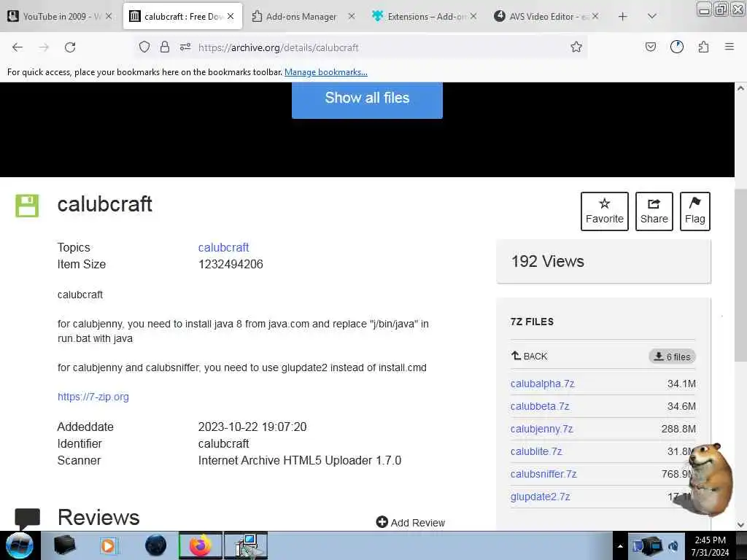Open the shield tracking protection icon
Viewport: 747px width, 560px height.
(144, 47)
